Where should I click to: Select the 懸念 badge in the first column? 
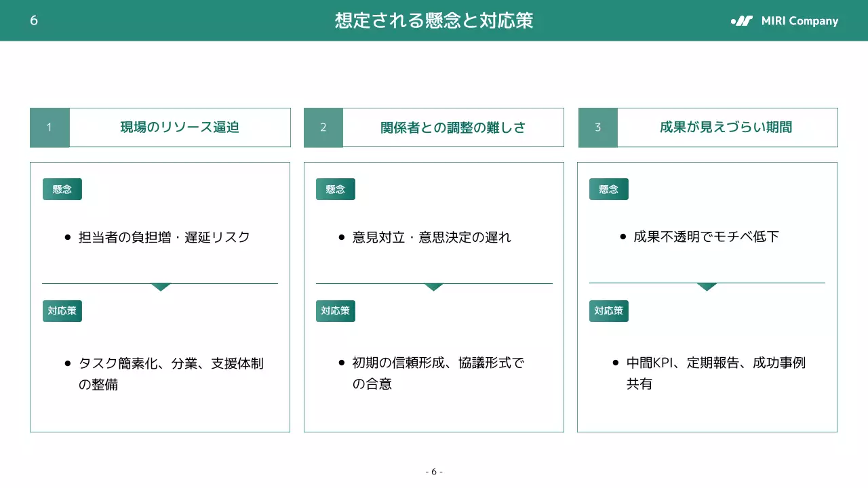(62, 188)
